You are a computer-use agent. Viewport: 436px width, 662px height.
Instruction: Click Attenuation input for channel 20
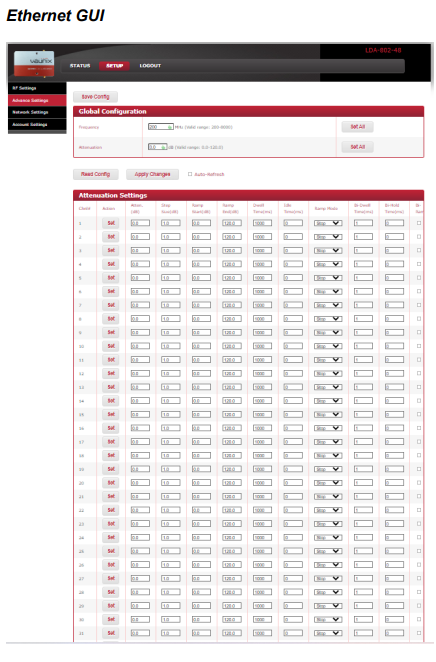click(x=140, y=483)
